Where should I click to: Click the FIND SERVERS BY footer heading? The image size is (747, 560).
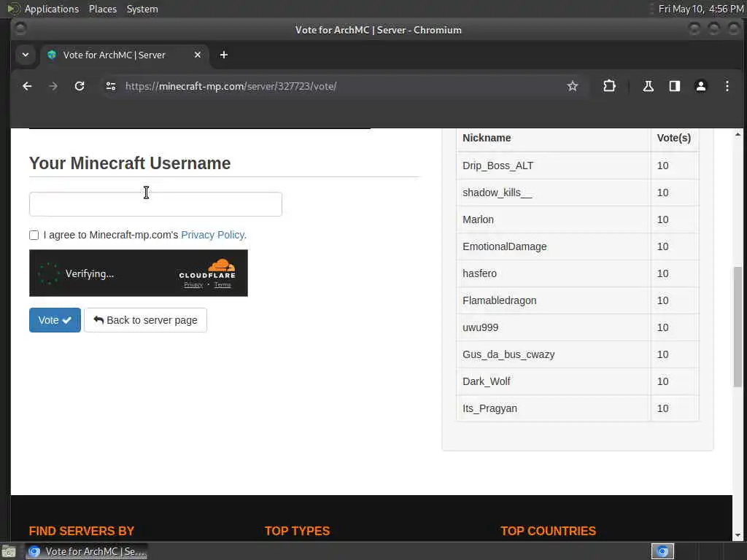coord(82,531)
